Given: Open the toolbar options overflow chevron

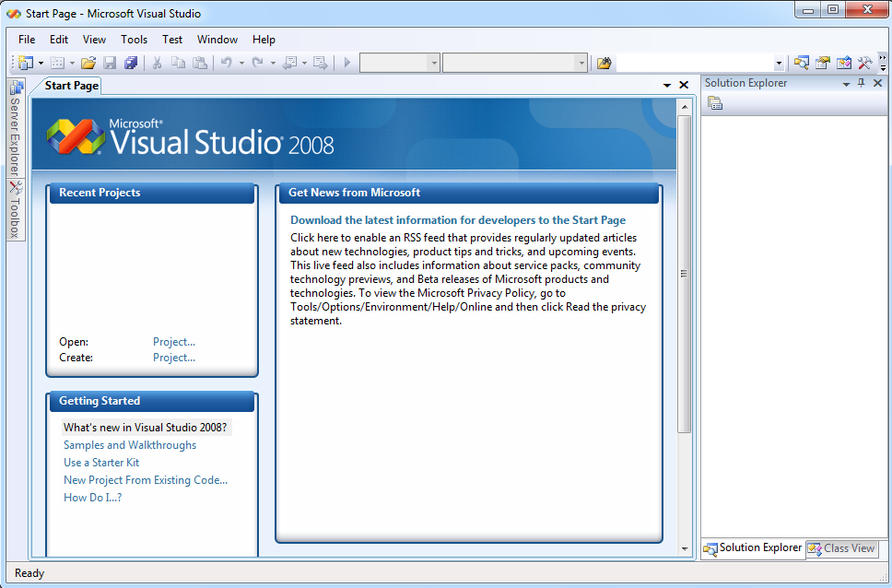Looking at the screenshot, I should coord(883,65).
